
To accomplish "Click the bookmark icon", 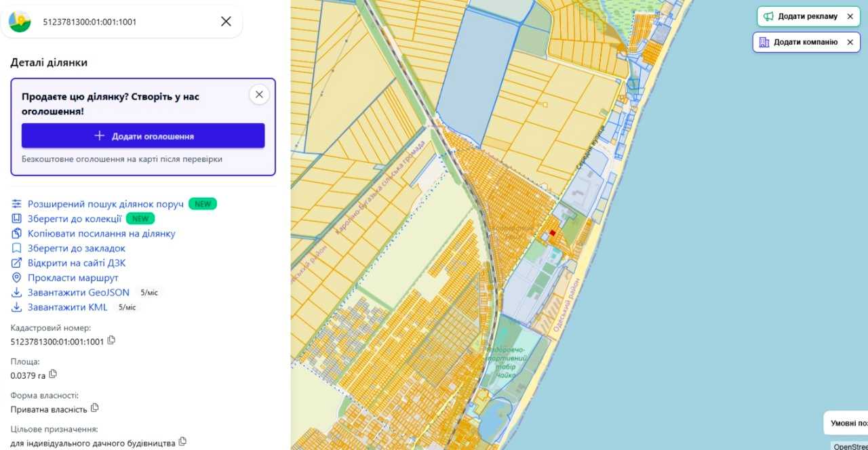I will [17, 249].
